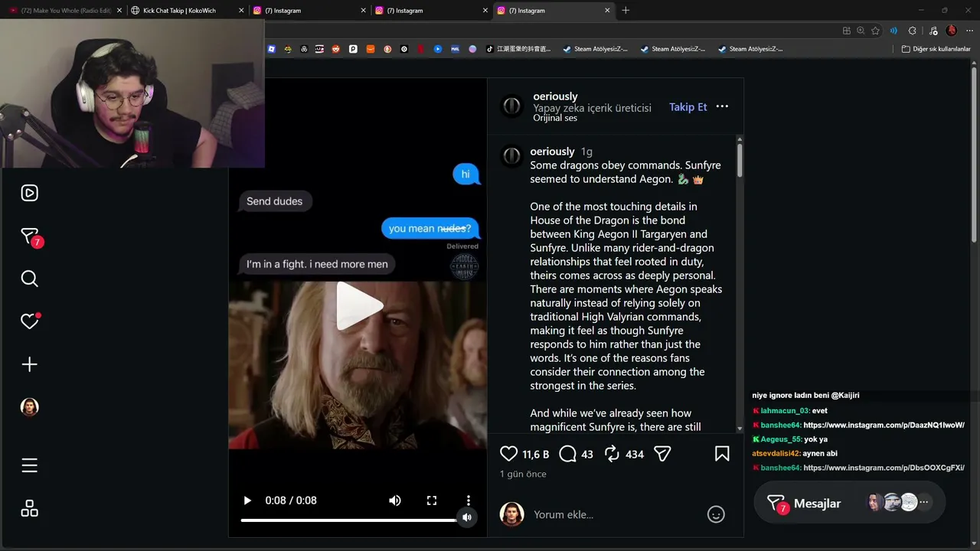Image resolution: width=980 pixels, height=551 pixels.
Task: Play the video with center play button
Action: (x=358, y=306)
